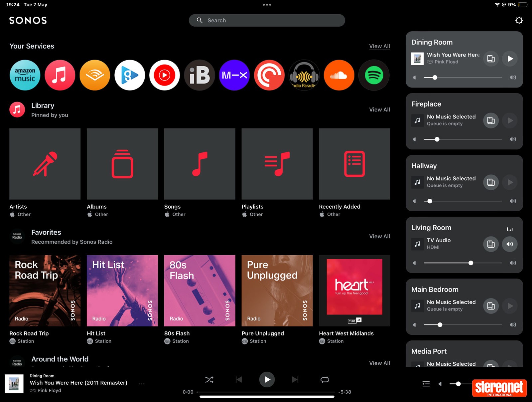The width and height of the screenshot is (532, 402).
Task: Open group rooms for Dining Room
Action: 491,59
